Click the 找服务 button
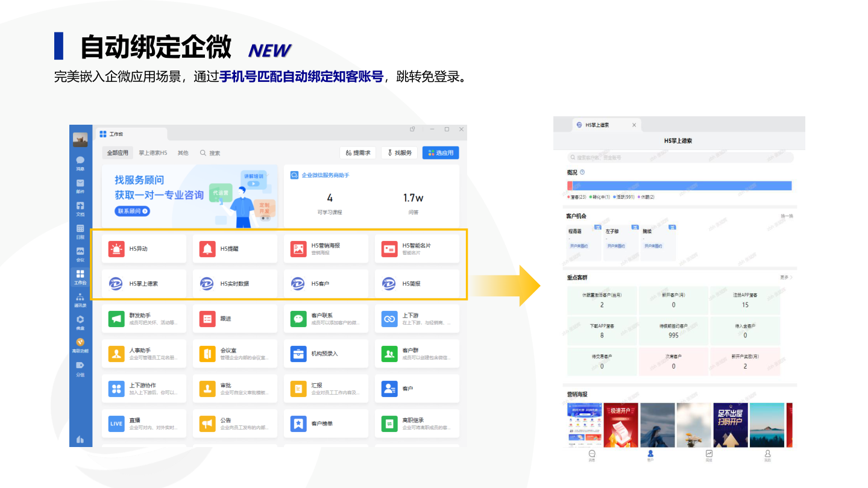 pyautogui.click(x=399, y=153)
